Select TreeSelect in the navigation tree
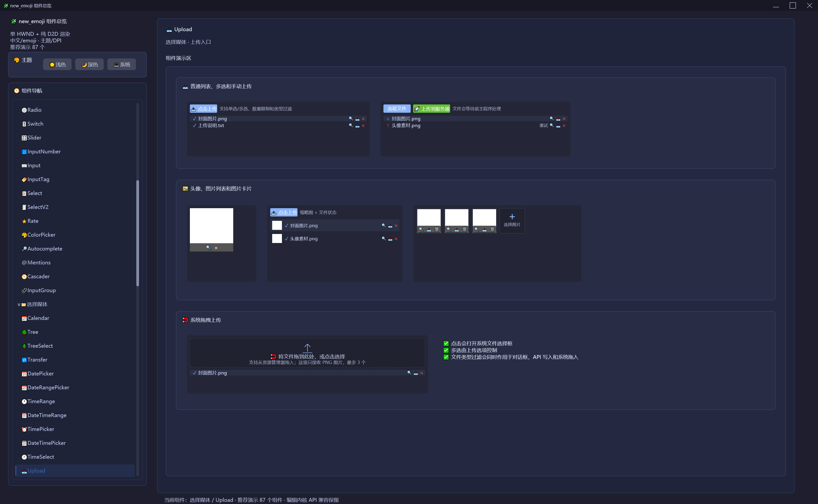 (75, 346)
